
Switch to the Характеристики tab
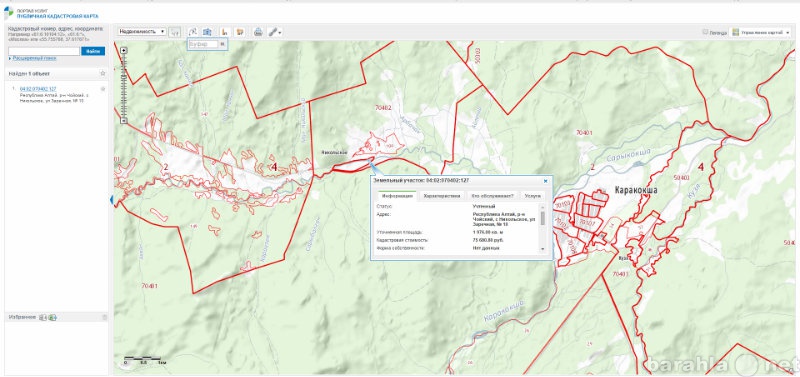(442, 195)
